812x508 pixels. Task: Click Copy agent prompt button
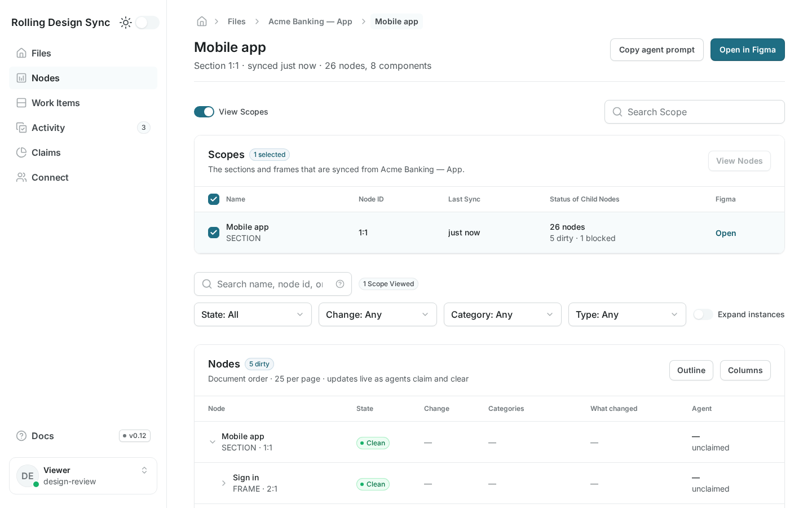coord(657,50)
